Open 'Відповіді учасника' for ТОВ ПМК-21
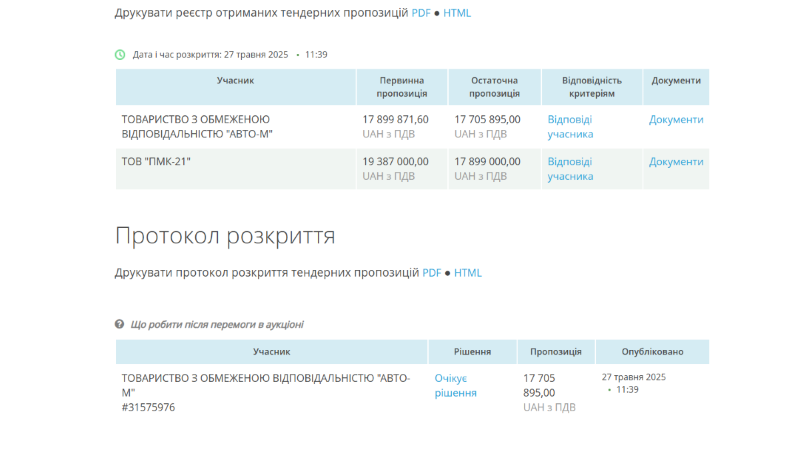Viewport: 800px width, 450px height. coord(570,168)
